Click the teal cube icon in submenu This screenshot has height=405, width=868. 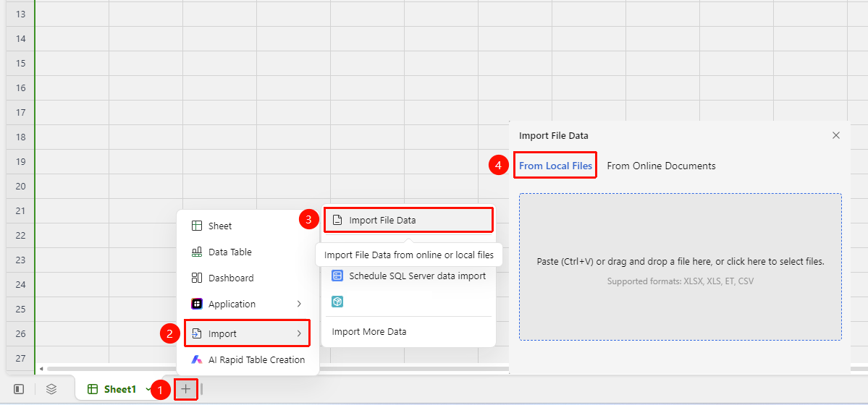[x=337, y=302]
